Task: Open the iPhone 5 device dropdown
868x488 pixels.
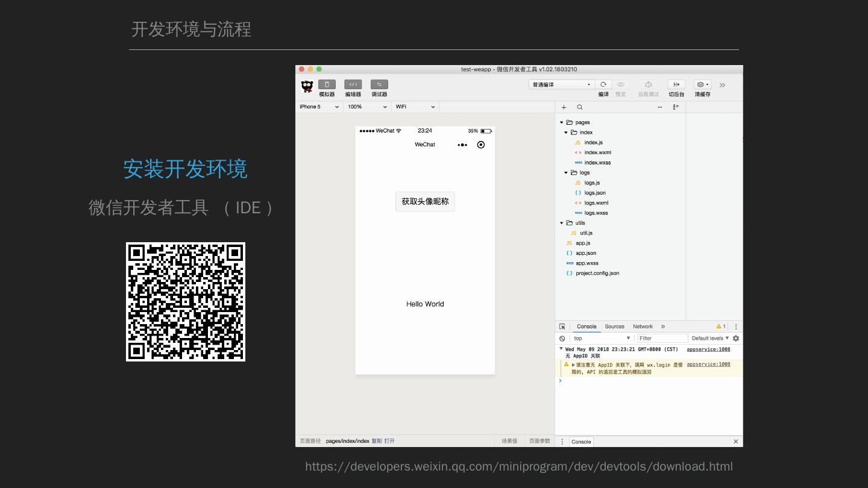Action: (319, 107)
